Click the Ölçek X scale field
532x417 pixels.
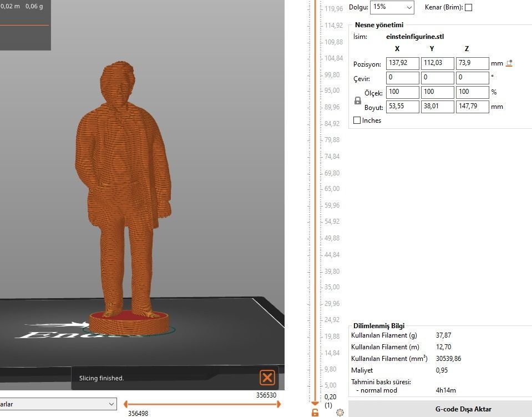402,92
